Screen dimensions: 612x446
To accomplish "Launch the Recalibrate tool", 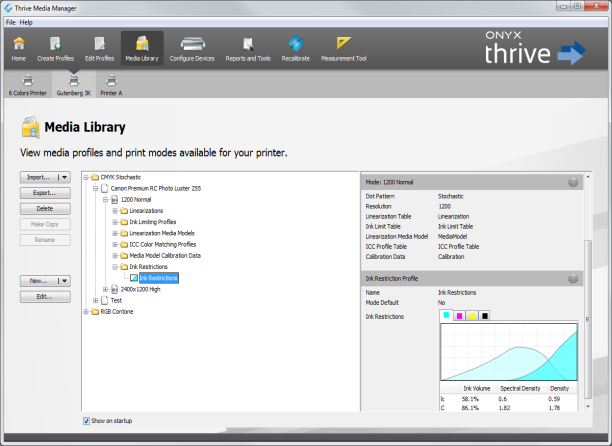I will [x=296, y=49].
